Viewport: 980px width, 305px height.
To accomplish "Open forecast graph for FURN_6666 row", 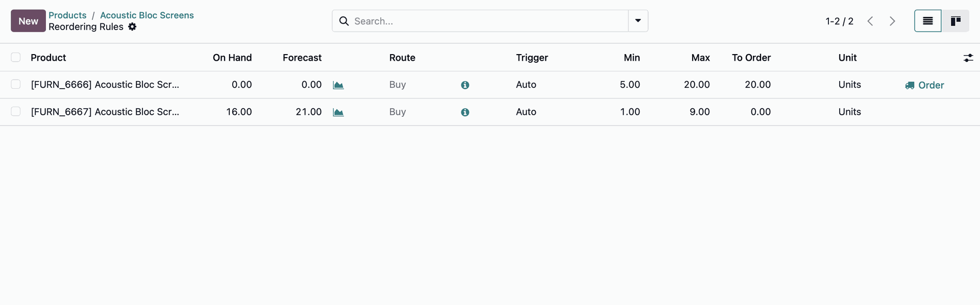I will 338,85.
